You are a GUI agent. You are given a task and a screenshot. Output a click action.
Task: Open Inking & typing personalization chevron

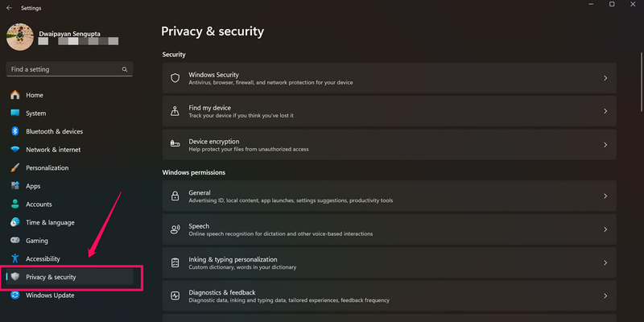pyautogui.click(x=605, y=262)
